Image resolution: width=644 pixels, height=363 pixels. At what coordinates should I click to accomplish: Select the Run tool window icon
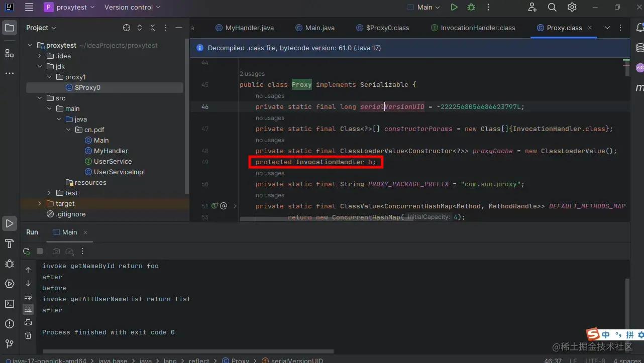(9, 223)
